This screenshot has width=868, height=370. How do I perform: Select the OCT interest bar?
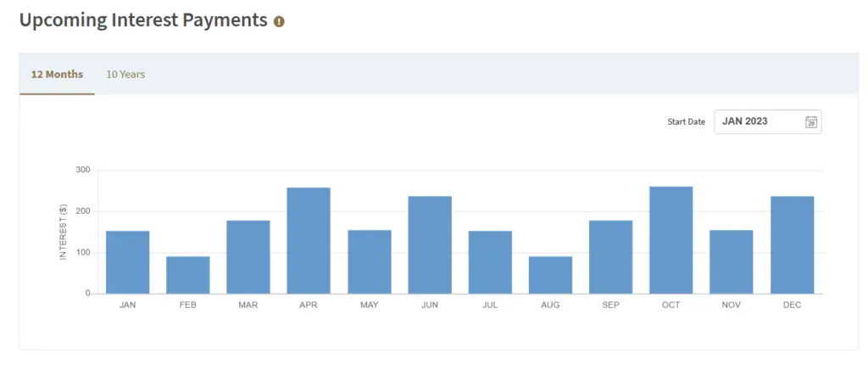671,240
